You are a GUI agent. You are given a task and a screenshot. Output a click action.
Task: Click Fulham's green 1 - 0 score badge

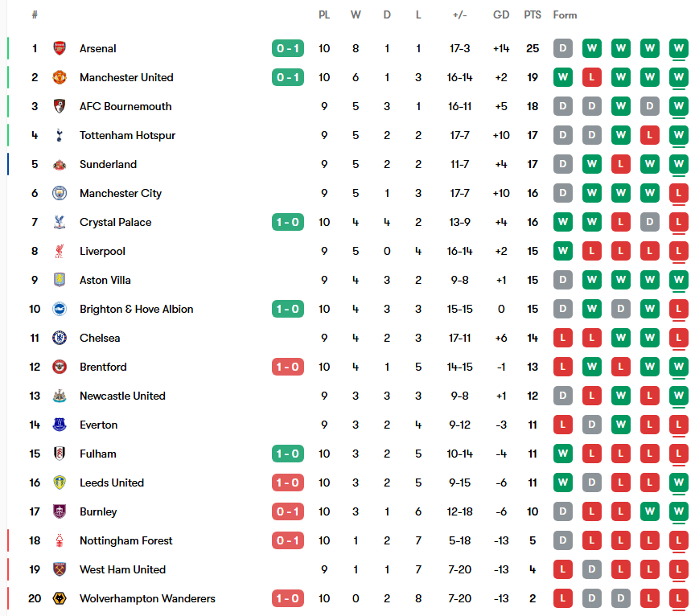click(288, 454)
